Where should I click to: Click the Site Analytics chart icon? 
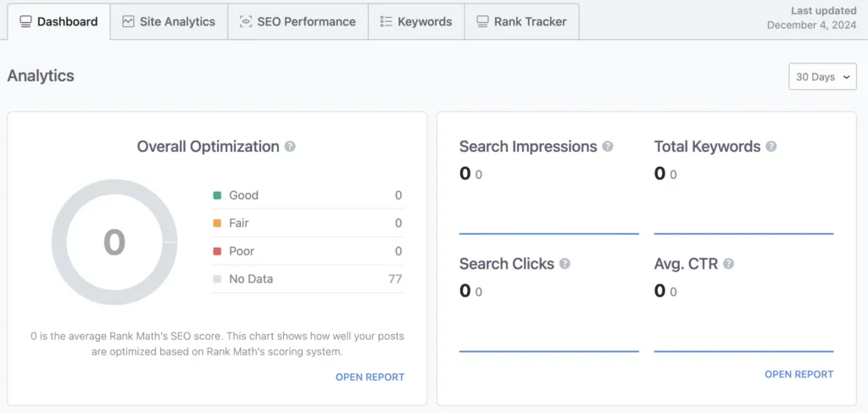point(128,21)
